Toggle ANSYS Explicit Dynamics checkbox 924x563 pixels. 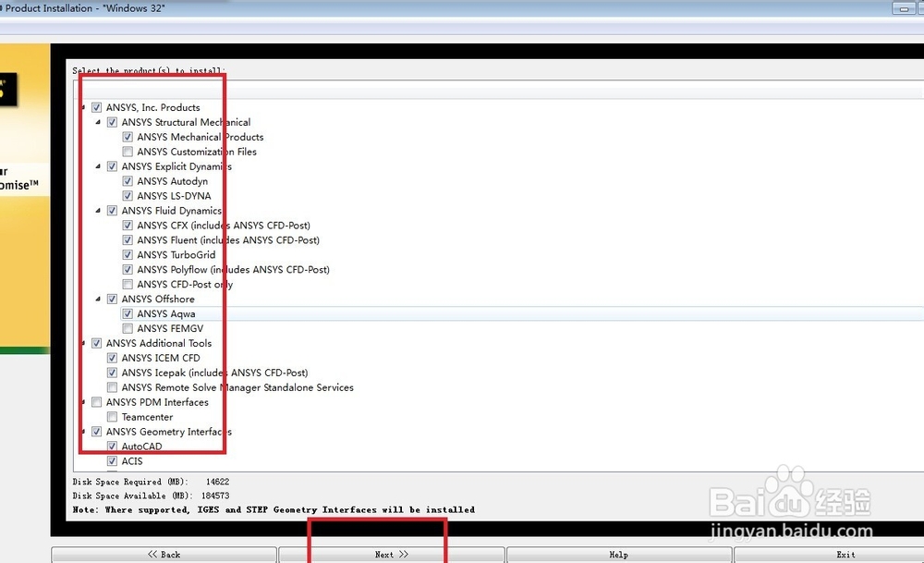[x=112, y=166]
